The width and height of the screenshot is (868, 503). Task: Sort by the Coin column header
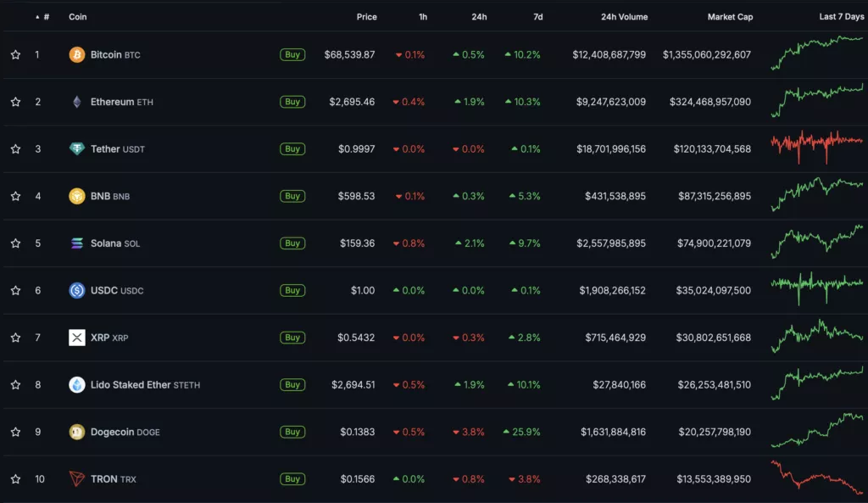coord(77,17)
